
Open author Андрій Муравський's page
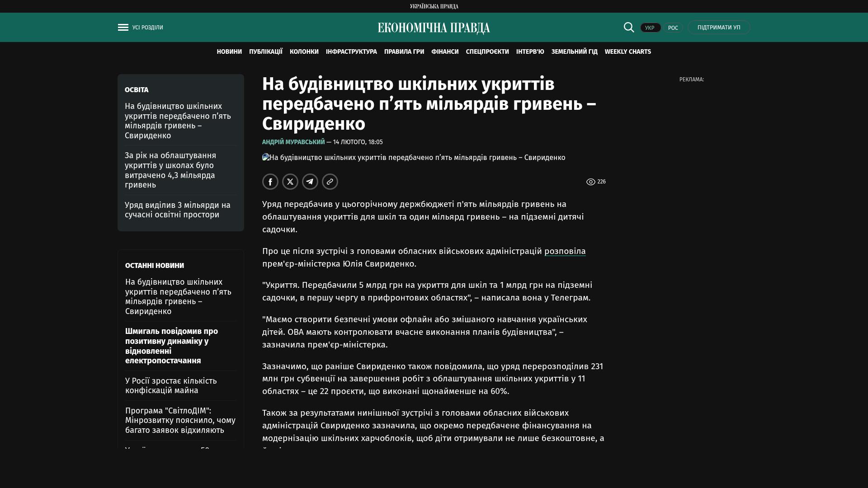(x=293, y=142)
